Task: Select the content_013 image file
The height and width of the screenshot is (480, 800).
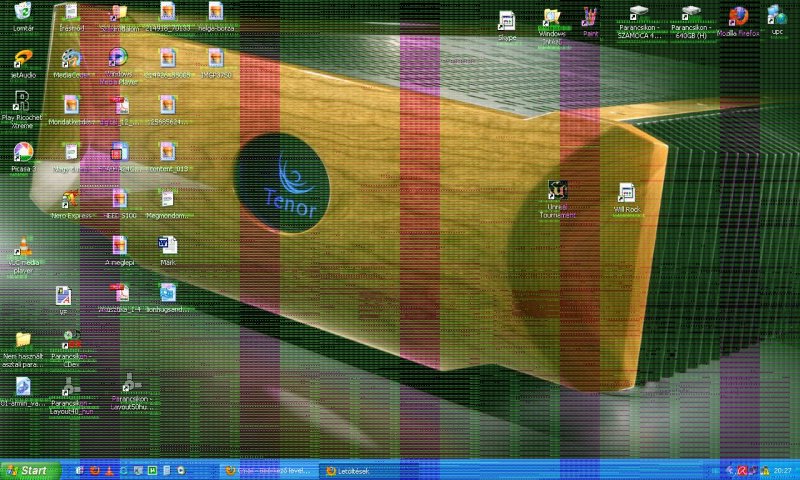Action: click(167, 153)
